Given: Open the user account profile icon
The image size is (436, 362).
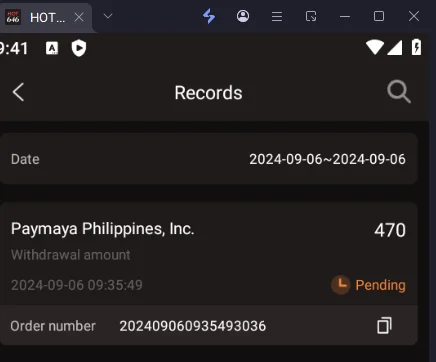Looking at the screenshot, I should [x=243, y=16].
